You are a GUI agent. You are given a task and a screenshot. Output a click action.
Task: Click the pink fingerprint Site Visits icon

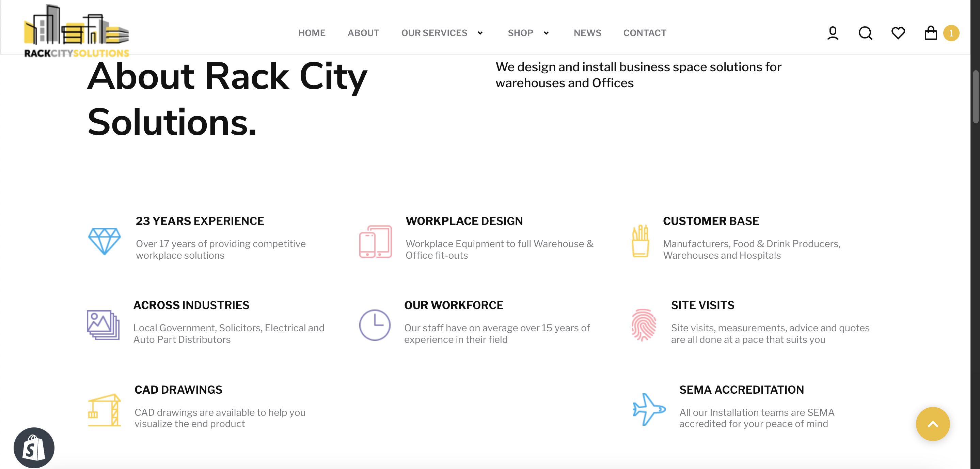click(x=643, y=325)
